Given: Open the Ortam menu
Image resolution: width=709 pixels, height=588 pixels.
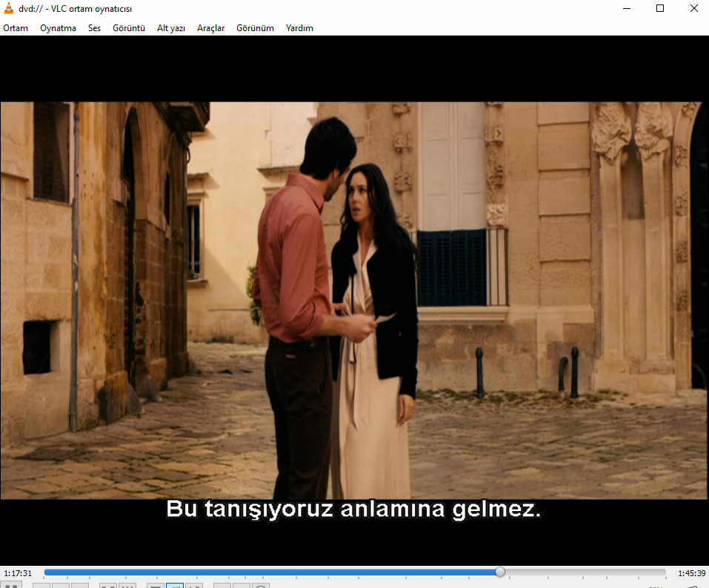Looking at the screenshot, I should (x=16, y=28).
